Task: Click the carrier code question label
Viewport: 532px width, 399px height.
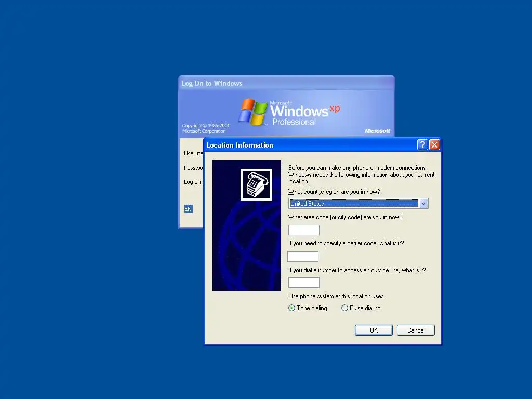Action: 345,243
